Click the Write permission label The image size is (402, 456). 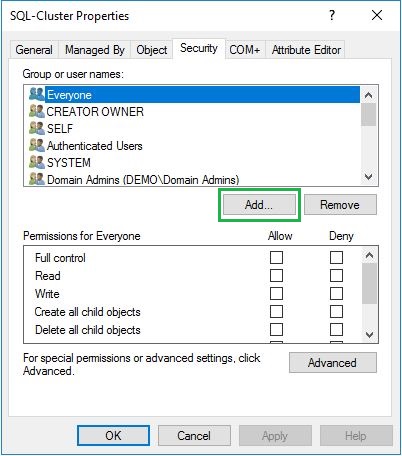coord(47,294)
